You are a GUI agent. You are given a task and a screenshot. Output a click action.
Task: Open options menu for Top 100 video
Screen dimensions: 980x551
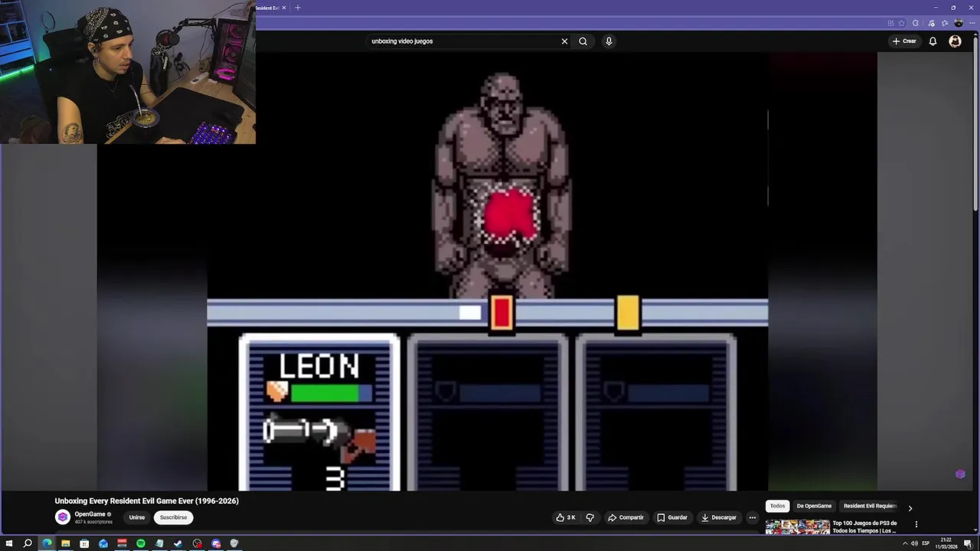click(x=916, y=524)
